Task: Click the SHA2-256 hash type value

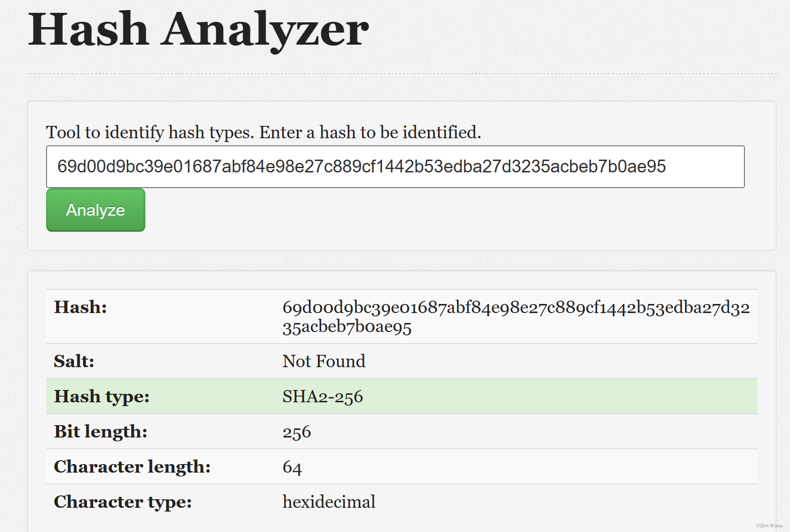Action: pos(323,397)
